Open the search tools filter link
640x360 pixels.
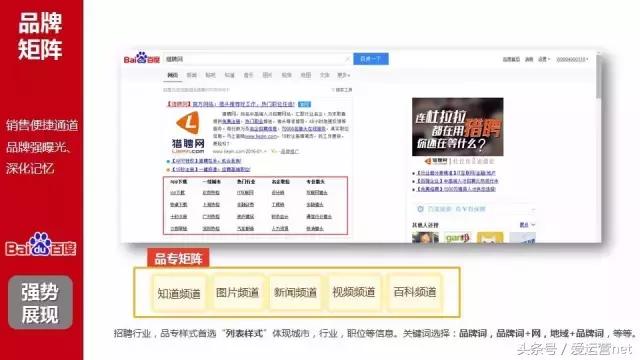342,90
